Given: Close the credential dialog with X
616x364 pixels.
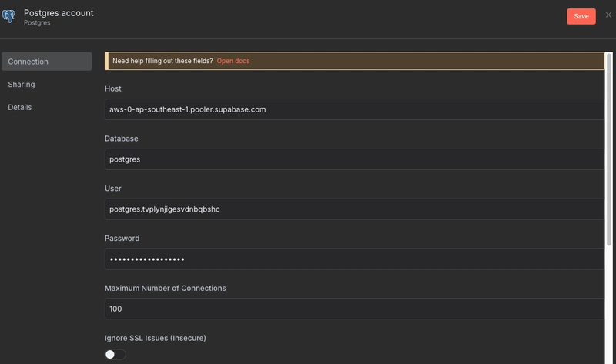Looking at the screenshot, I should click(608, 15).
